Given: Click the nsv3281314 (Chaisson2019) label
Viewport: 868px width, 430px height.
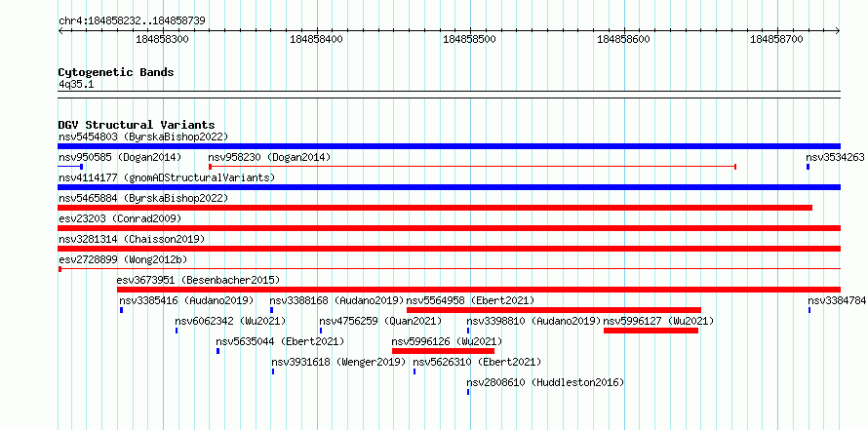Looking at the screenshot, I should [x=132, y=239].
